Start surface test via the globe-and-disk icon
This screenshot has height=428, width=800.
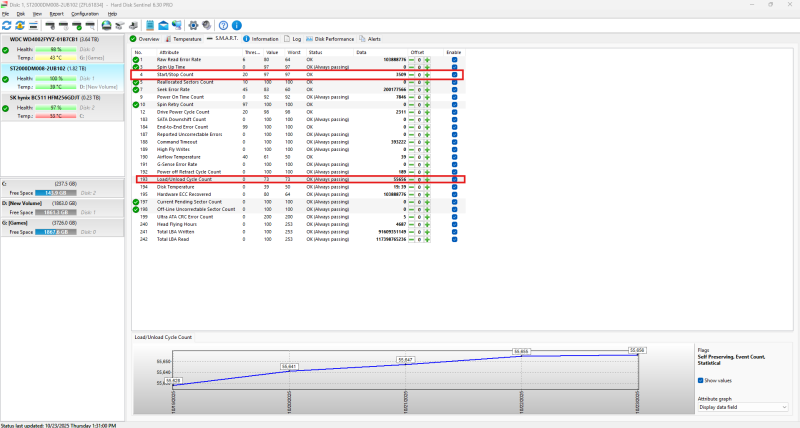point(106,25)
